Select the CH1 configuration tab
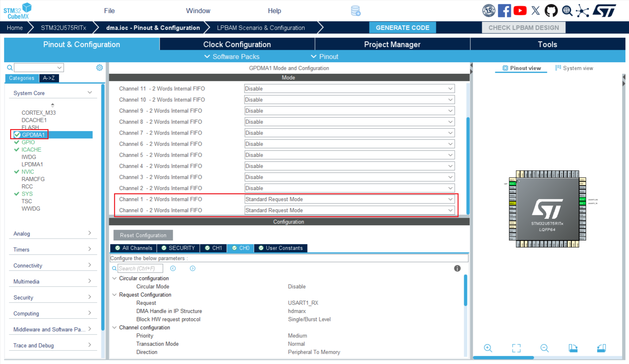The image size is (629, 364). [214, 248]
